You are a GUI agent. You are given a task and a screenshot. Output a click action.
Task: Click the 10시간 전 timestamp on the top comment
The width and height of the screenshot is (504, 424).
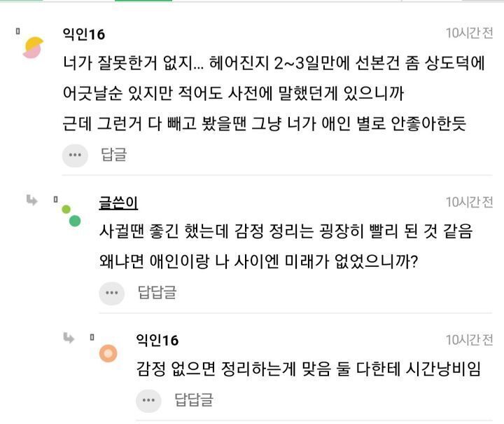[x=469, y=33]
